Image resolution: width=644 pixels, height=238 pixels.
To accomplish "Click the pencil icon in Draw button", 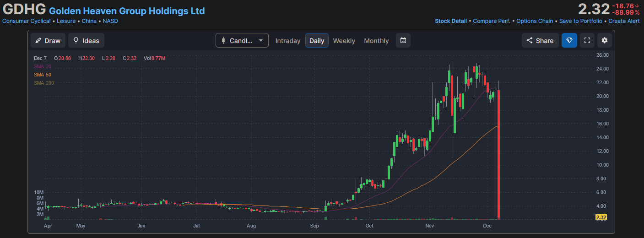I will pos(38,40).
